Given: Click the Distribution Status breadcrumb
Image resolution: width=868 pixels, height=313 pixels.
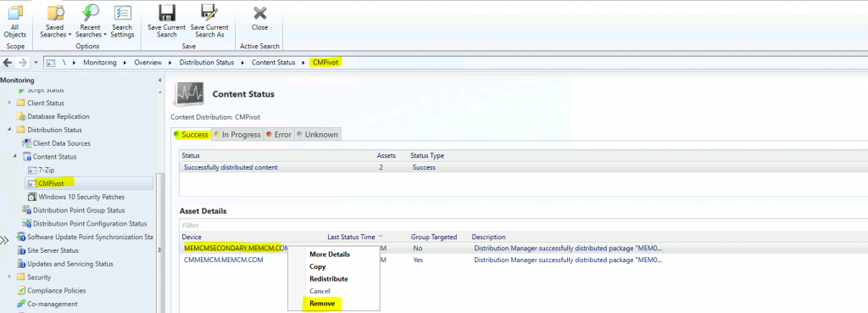Looking at the screenshot, I should pos(207,63).
